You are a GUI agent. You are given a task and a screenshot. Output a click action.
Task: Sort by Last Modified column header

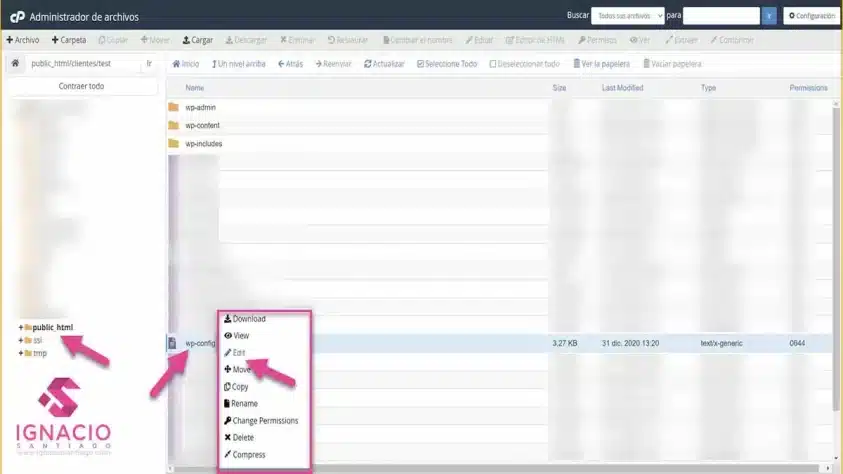pyautogui.click(x=622, y=88)
